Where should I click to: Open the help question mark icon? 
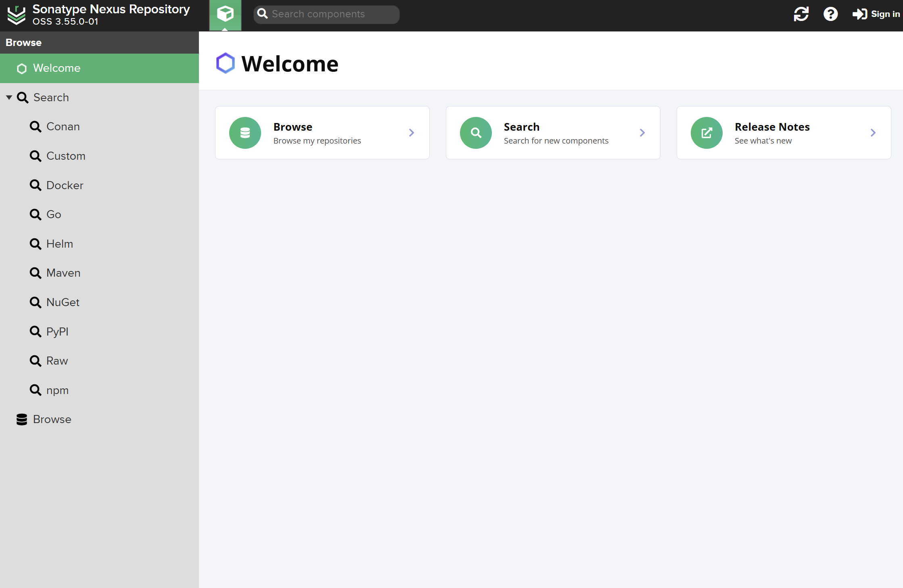(830, 15)
